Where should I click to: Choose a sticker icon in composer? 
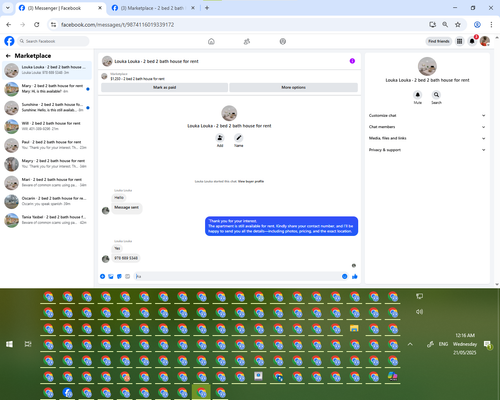click(119, 276)
